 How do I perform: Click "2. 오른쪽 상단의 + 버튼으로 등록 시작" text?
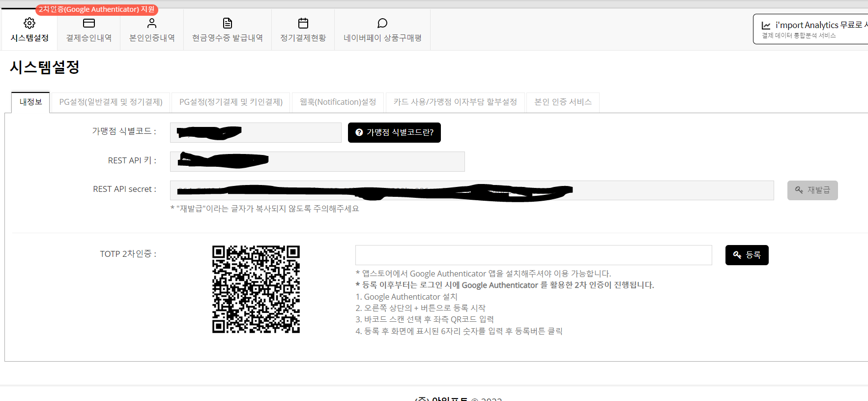421,308
